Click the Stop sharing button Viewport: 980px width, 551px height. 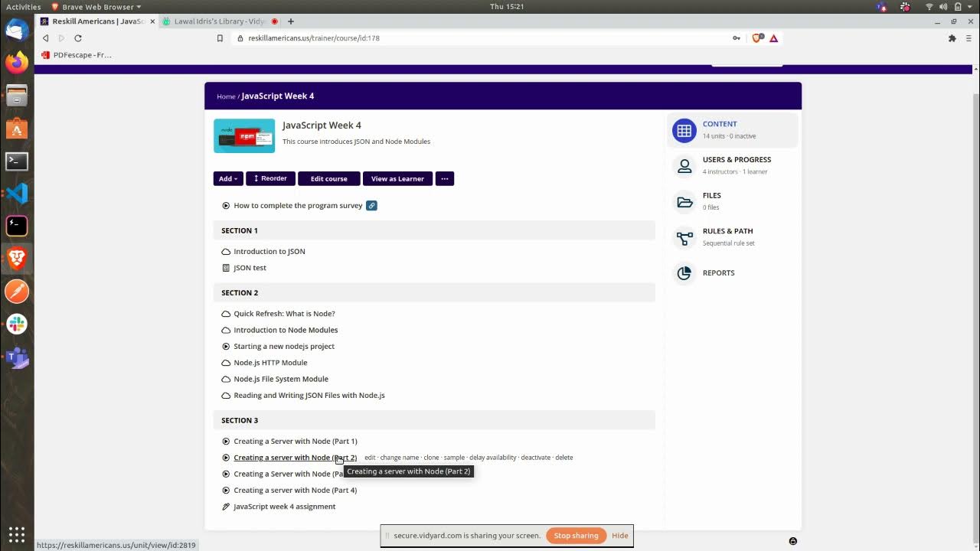[x=576, y=536]
